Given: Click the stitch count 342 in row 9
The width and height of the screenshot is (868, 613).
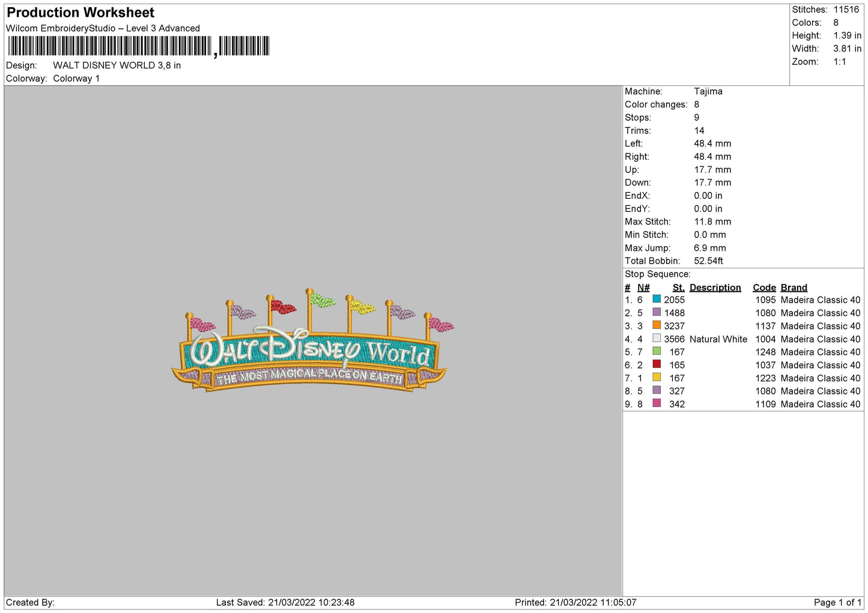Looking at the screenshot, I should 677,404.
